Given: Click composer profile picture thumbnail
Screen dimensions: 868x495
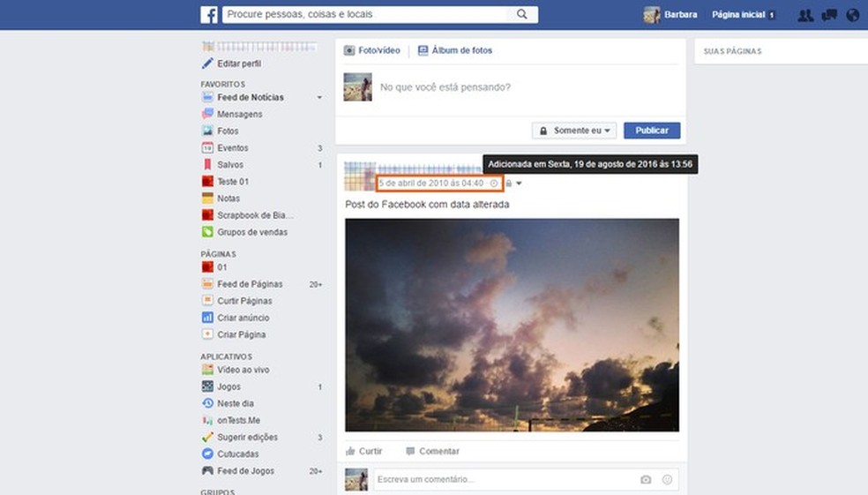Looking at the screenshot, I should (x=357, y=87).
